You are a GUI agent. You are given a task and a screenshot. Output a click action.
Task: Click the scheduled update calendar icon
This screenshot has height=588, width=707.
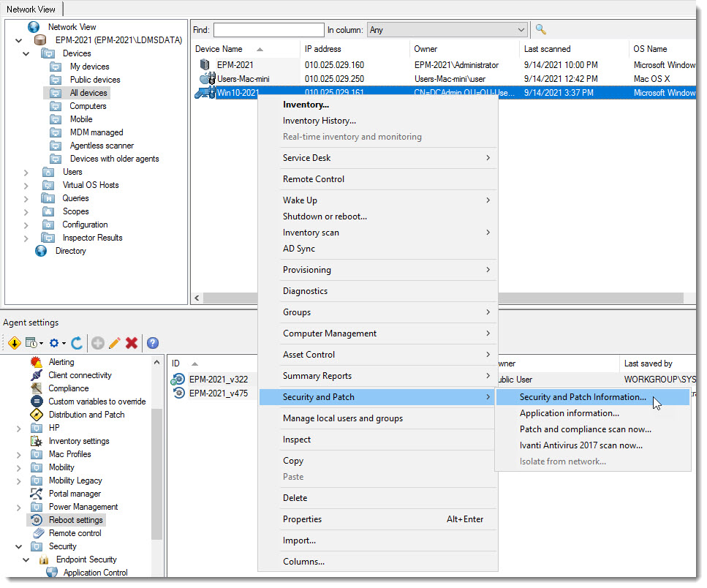(31, 342)
